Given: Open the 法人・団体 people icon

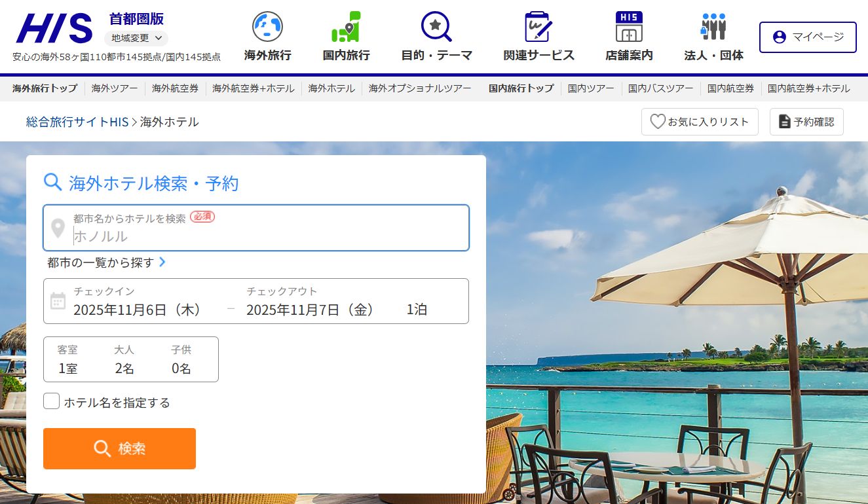Looking at the screenshot, I should (x=713, y=27).
